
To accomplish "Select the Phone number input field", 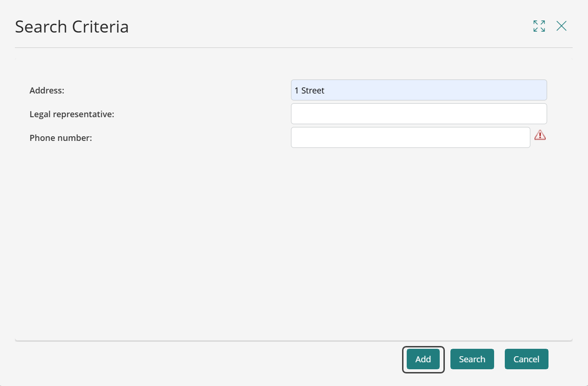I will point(410,138).
